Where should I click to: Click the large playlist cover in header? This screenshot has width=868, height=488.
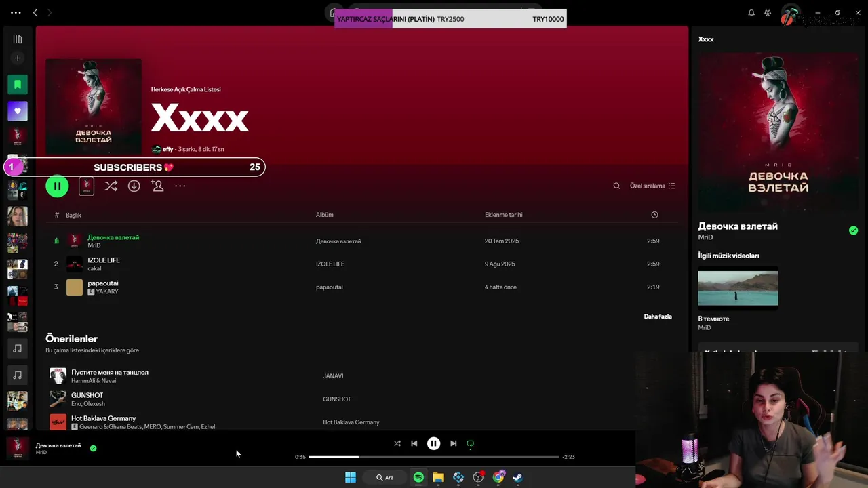(x=94, y=106)
